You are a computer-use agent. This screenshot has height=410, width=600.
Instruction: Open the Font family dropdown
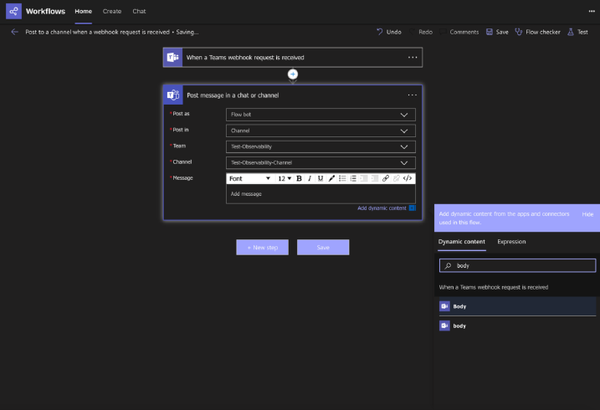click(249, 178)
